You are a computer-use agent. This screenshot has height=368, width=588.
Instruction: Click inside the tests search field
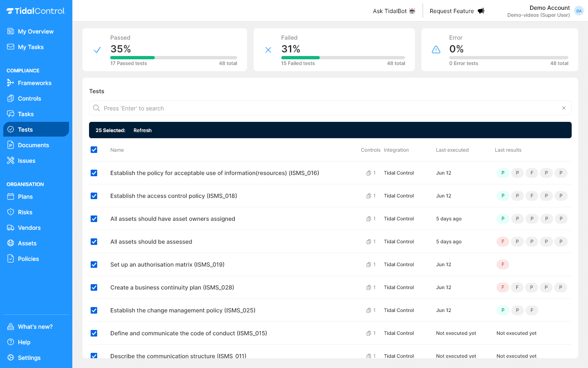(x=286, y=108)
